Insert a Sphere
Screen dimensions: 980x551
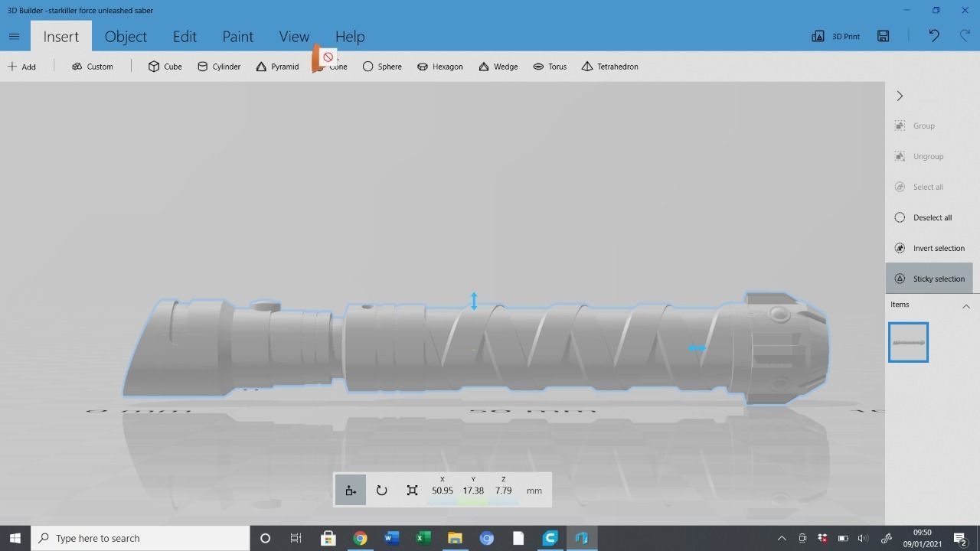[382, 67]
